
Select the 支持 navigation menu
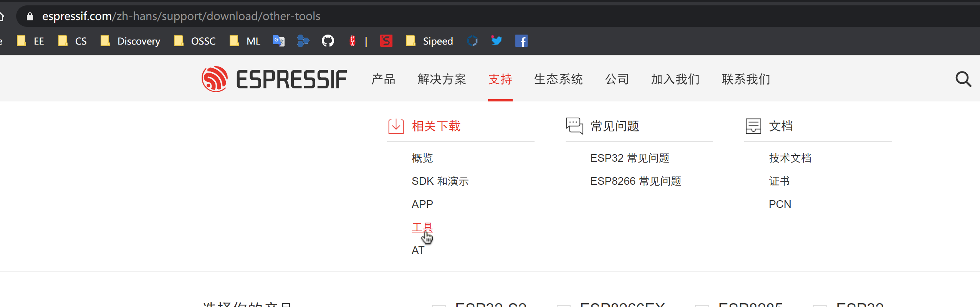click(500, 79)
